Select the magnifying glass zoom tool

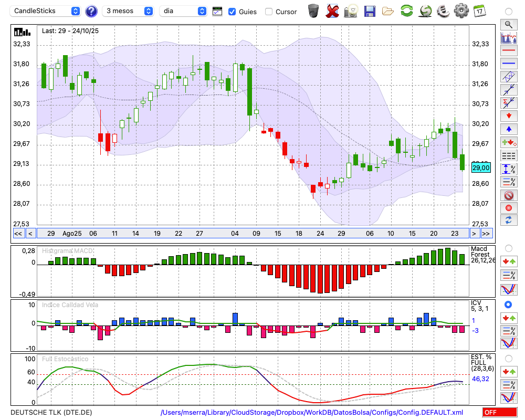(x=508, y=24)
